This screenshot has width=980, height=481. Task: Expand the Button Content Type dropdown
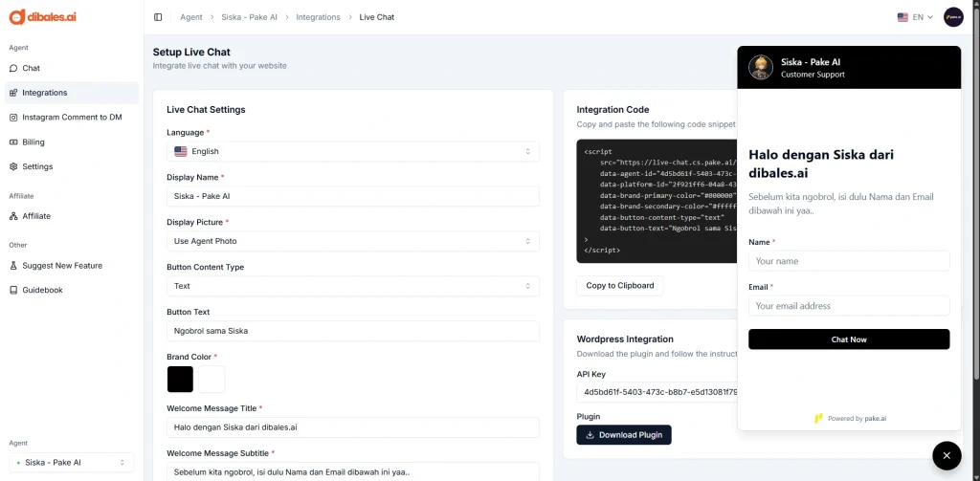pyautogui.click(x=352, y=286)
